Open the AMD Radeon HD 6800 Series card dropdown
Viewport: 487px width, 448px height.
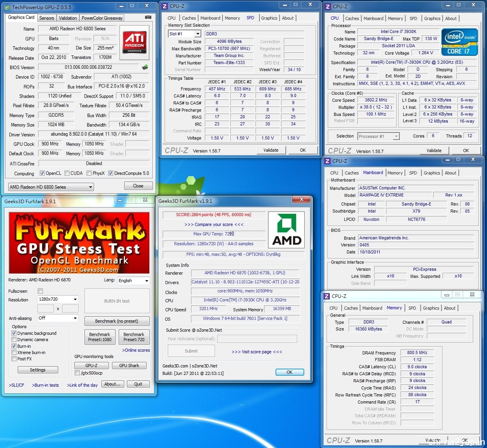pos(51,187)
